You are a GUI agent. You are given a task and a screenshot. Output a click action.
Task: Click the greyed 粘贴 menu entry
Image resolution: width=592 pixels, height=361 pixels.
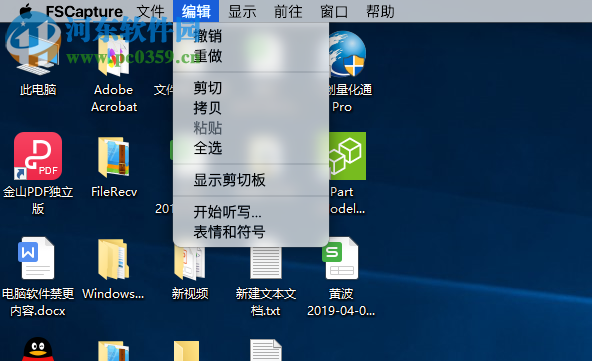pos(251,128)
